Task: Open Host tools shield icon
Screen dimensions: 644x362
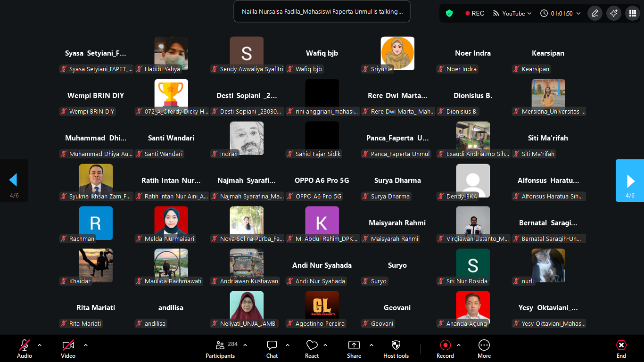Action: tap(396, 345)
